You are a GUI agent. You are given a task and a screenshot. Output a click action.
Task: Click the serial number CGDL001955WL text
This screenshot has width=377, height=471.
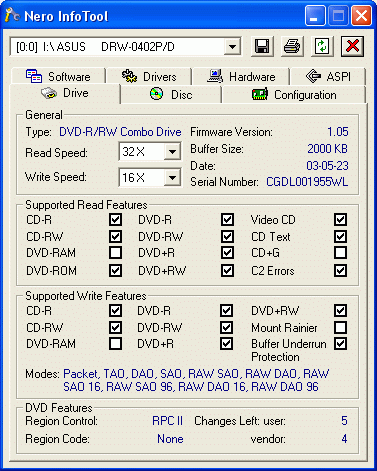(x=307, y=182)
